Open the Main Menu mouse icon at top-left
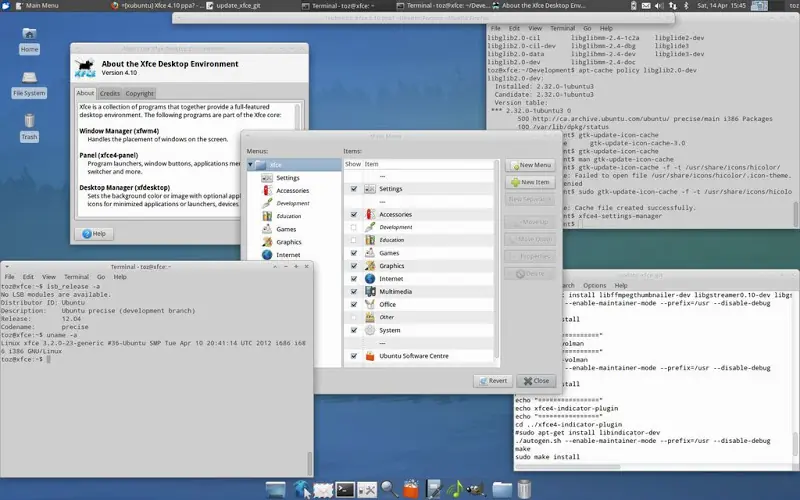The height and width of the screenshot is (500, 800). pyautogui.click(x=6, y=6)
